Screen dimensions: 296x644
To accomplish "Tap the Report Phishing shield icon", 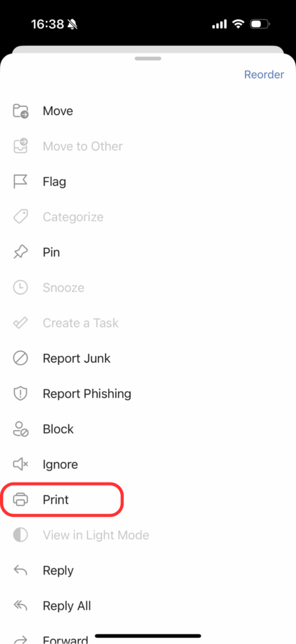I will 21,394.
